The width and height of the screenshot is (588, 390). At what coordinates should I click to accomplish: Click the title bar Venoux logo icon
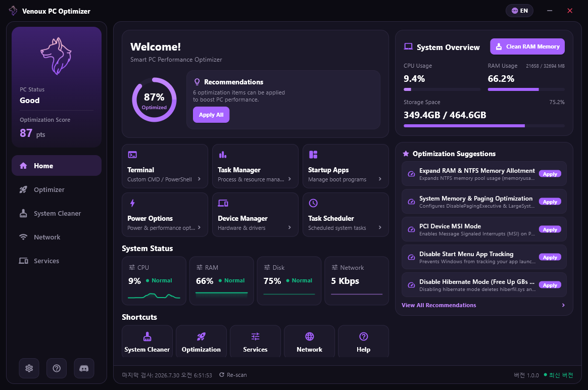point(13,11)
